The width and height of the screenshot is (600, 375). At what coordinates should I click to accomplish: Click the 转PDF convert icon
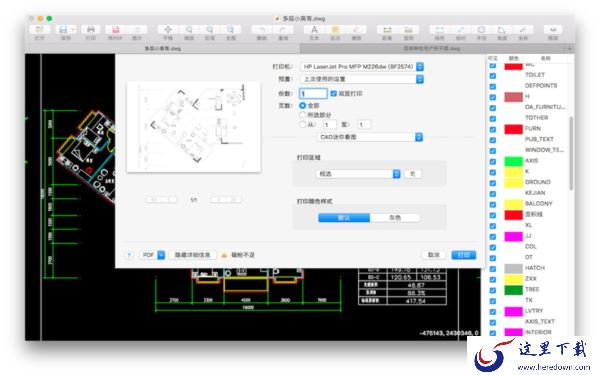click(x=115, y=29)
